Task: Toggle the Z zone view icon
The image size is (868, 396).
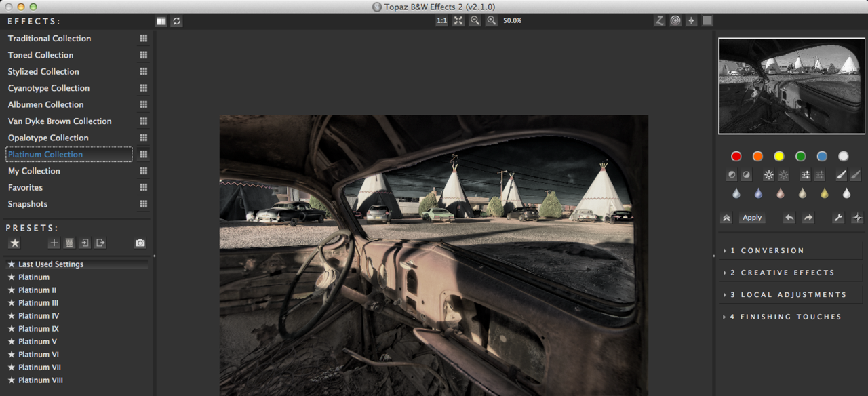Action: (x=659, y=21)
